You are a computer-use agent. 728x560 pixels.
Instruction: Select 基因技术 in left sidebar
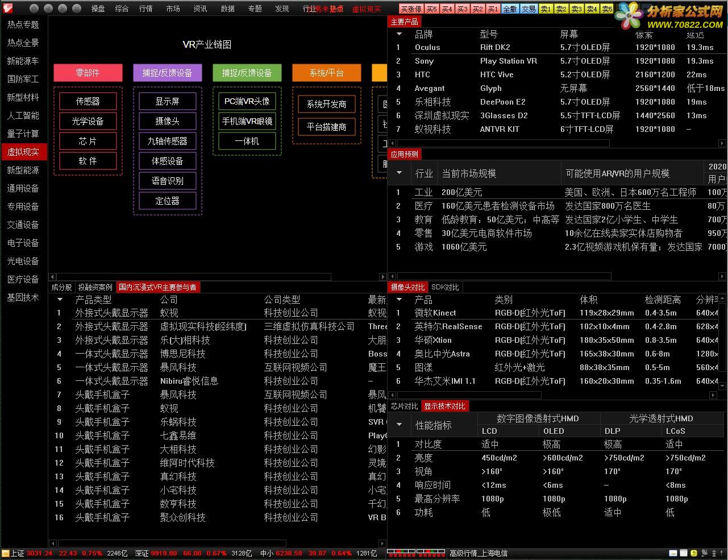(x=23, y=297)
